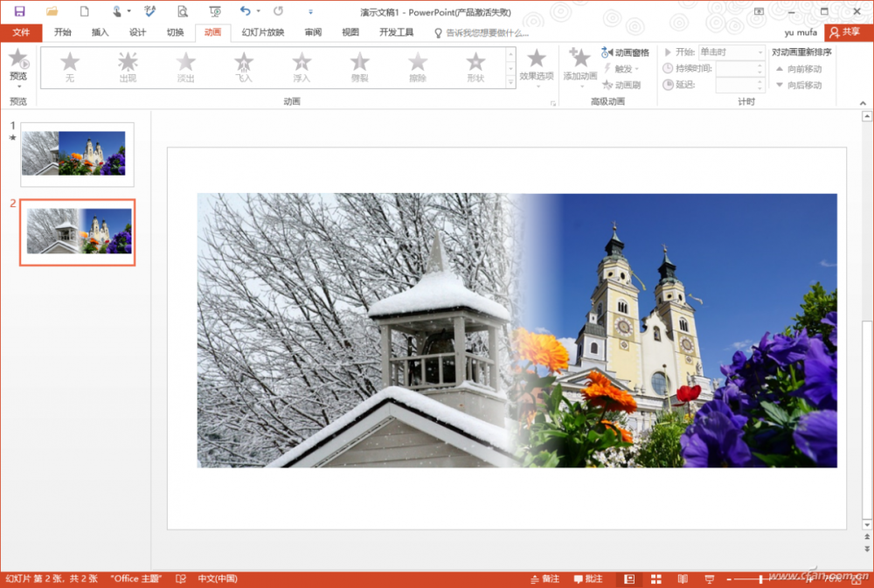Adjust the zoom slider handle
874x588 pixels.
pyautogui.click(x=760, y=579)
